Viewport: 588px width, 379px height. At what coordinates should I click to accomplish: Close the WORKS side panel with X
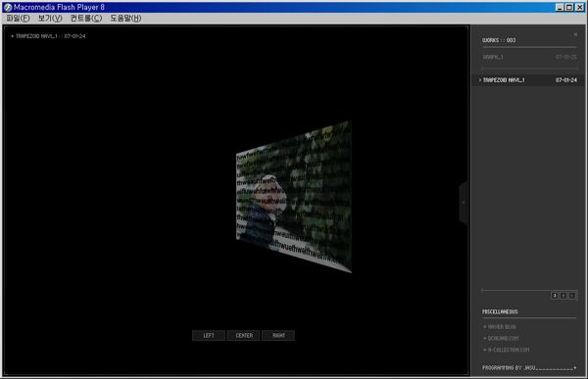point(575,34)
